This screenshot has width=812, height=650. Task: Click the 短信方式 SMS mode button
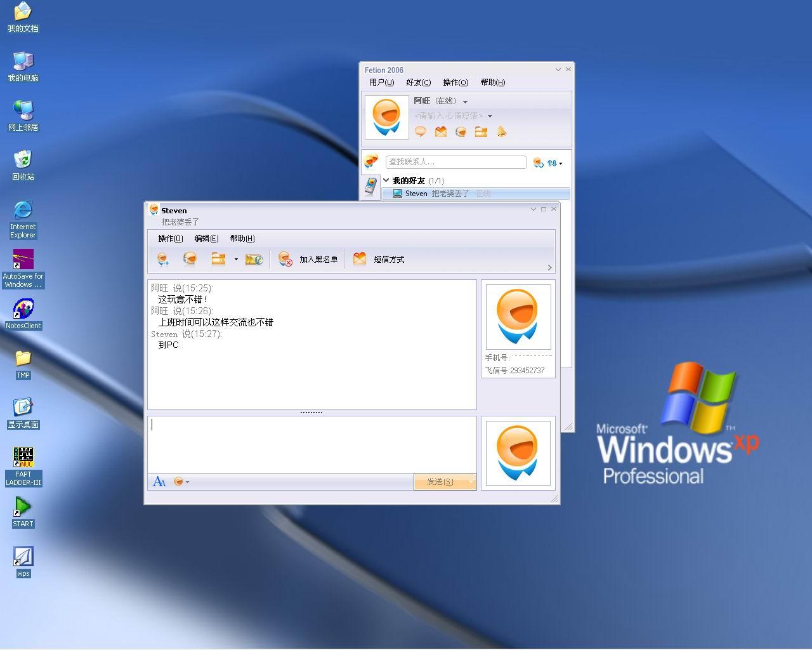(379, 259)
